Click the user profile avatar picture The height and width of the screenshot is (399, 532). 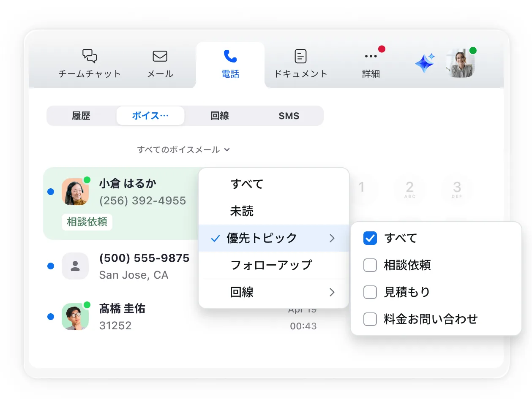[x=459, y=63]
